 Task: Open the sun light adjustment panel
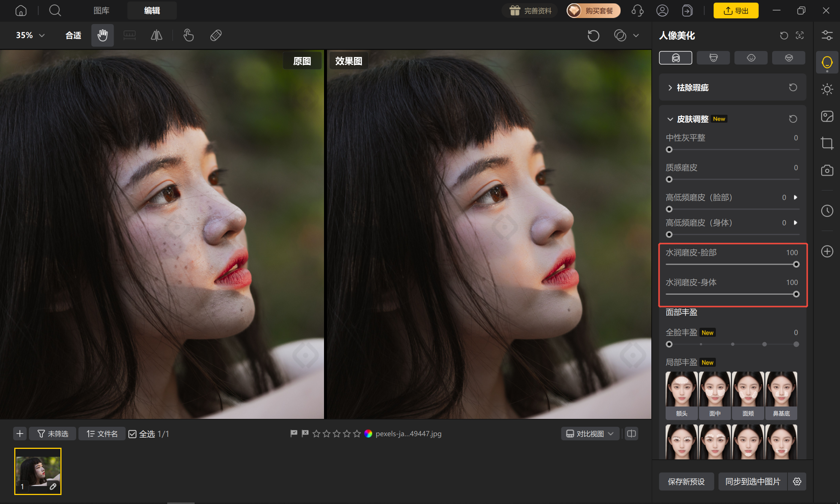[827, 89]
